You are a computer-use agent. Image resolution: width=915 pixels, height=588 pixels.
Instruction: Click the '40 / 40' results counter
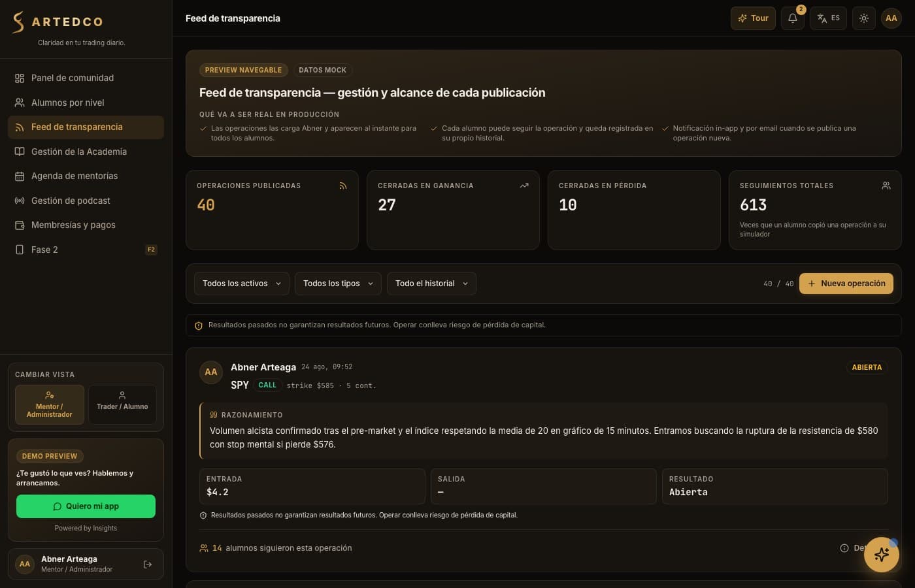[778, 284]
